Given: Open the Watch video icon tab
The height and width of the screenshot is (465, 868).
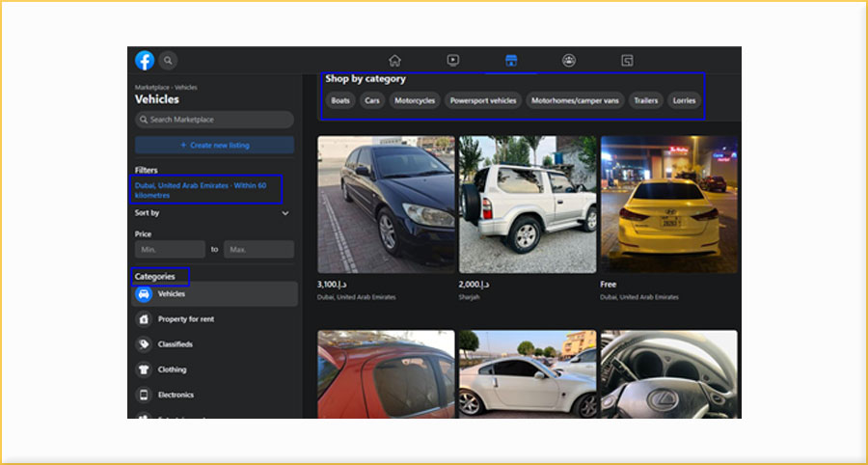Looking at the screenshot, I should point(453,61).
